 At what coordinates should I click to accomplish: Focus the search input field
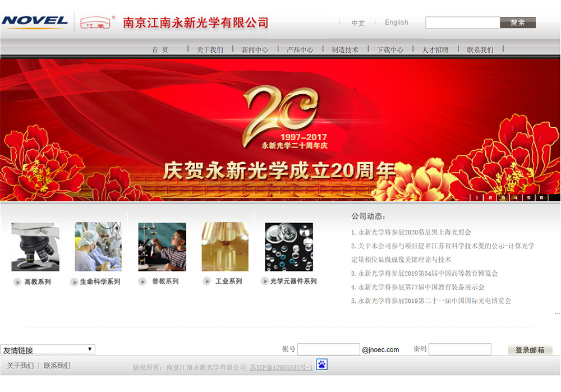click(463, 22)
